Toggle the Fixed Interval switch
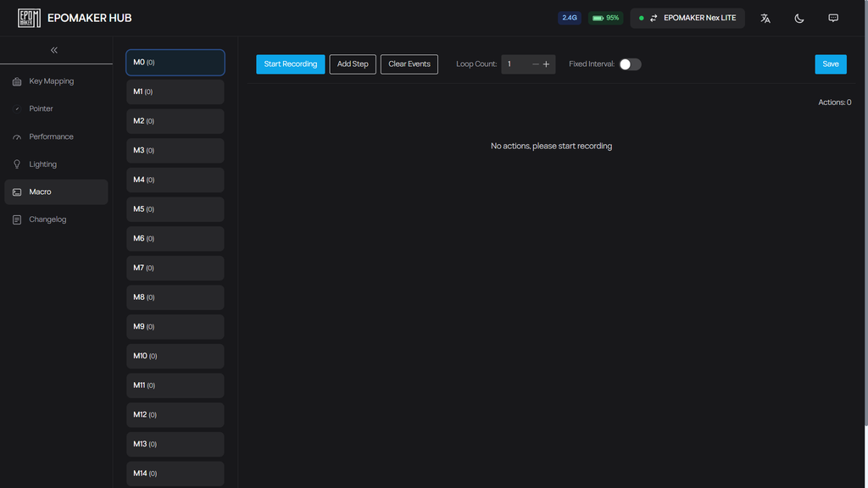 coord(630,64)
